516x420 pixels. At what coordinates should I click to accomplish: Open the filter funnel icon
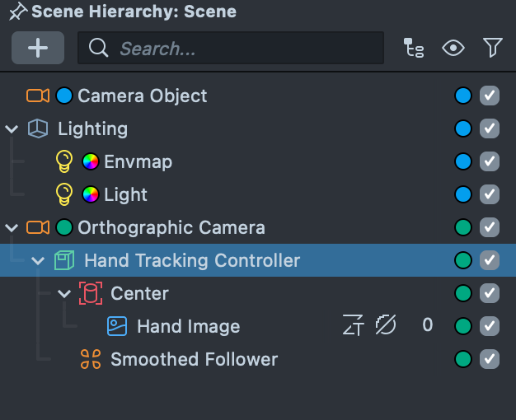pyautogui.click(x=492, y=48)
